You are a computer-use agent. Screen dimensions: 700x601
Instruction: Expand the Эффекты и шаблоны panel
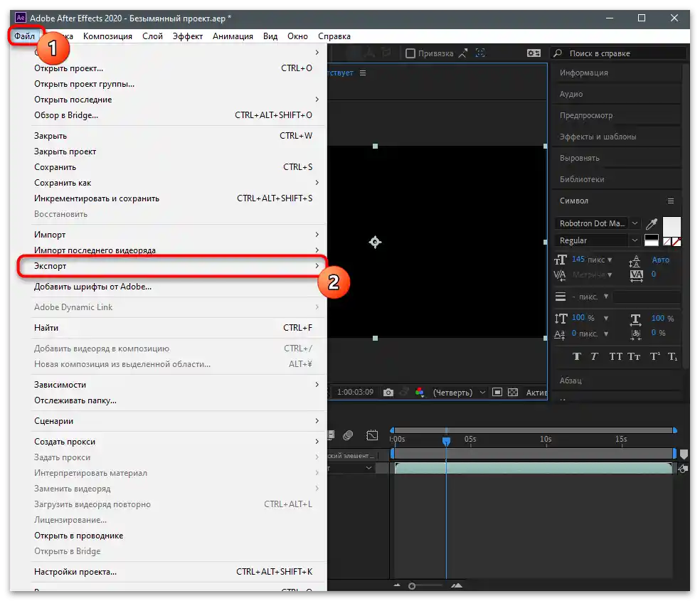[x=598, y=137]
